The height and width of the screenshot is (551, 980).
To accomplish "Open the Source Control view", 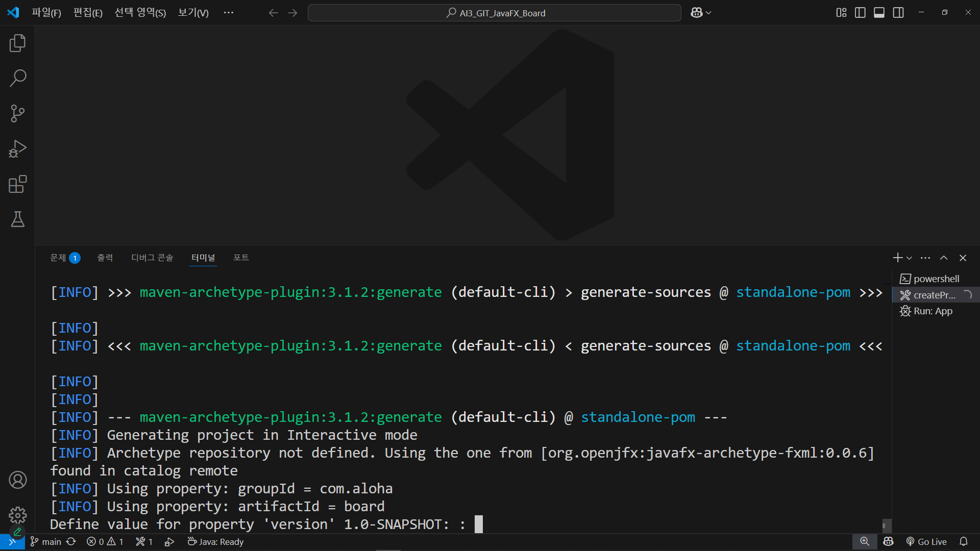I will pos(17,113).
